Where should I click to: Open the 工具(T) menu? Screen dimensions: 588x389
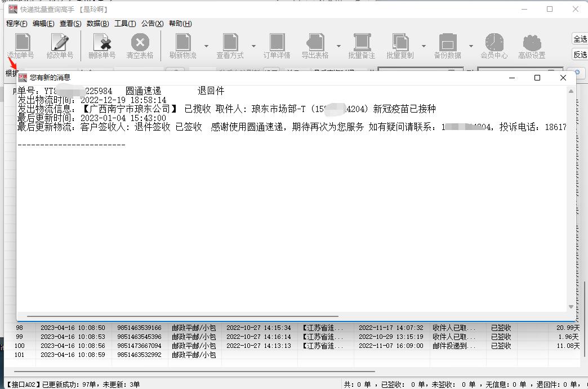pyautogui.click(x=125, y=24)
